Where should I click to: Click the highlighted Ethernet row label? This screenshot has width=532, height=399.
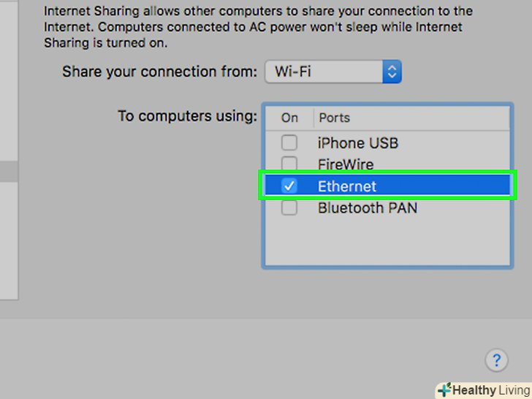[x=347, y=186]
